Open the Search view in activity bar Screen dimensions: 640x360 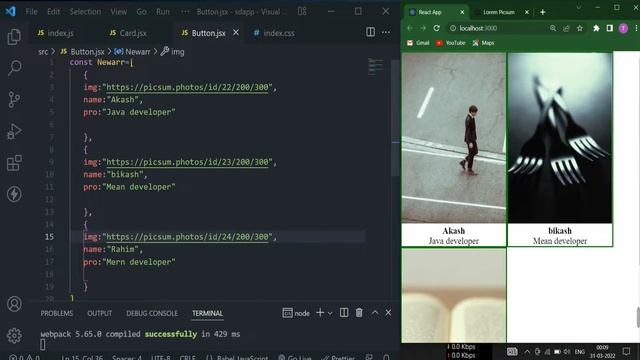point(14,68)
